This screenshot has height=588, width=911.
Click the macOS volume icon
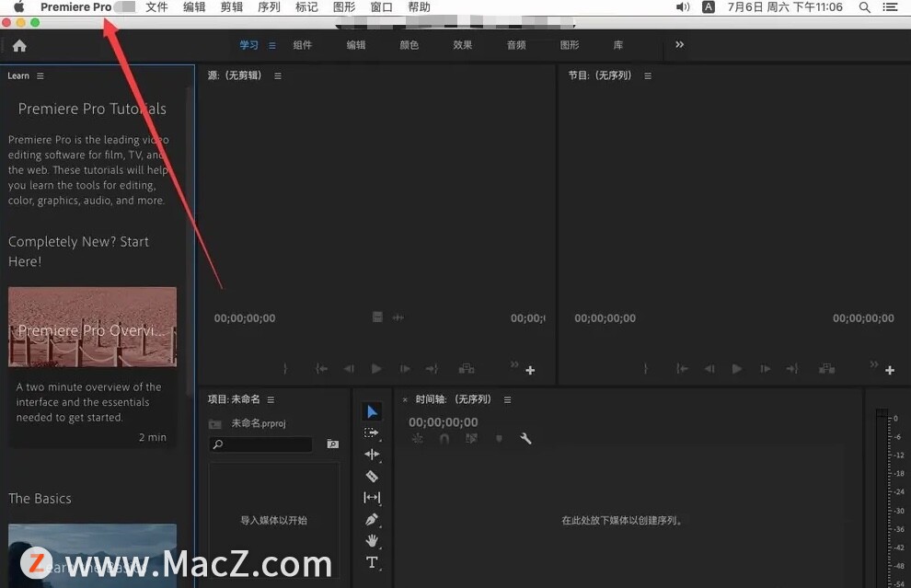point(683,7)
